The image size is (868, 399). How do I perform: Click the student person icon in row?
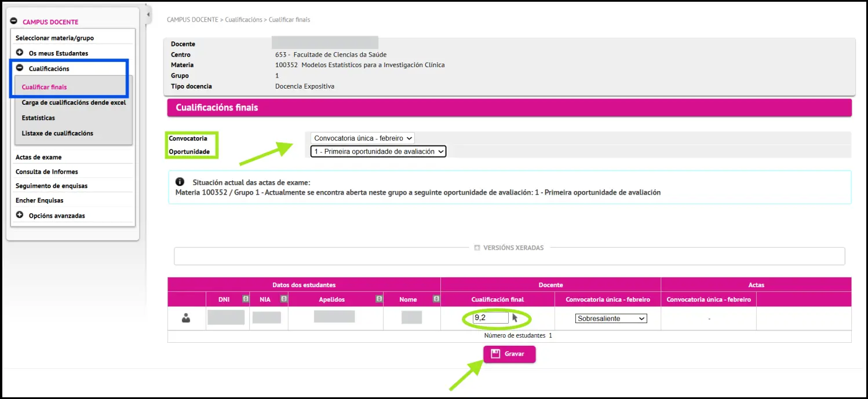tap(186, 318)
